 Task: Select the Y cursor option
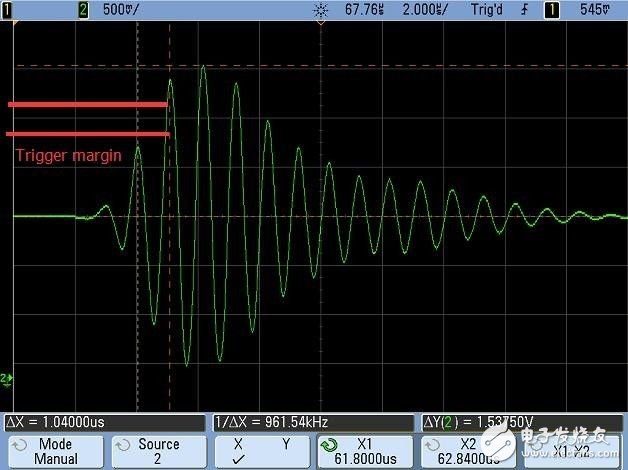(x=286, y=444)
